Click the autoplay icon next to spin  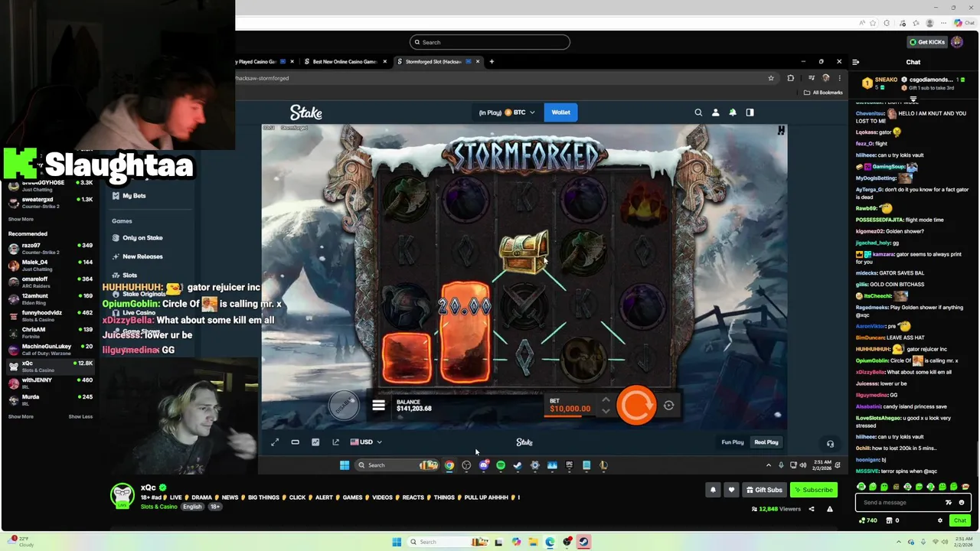668,406
